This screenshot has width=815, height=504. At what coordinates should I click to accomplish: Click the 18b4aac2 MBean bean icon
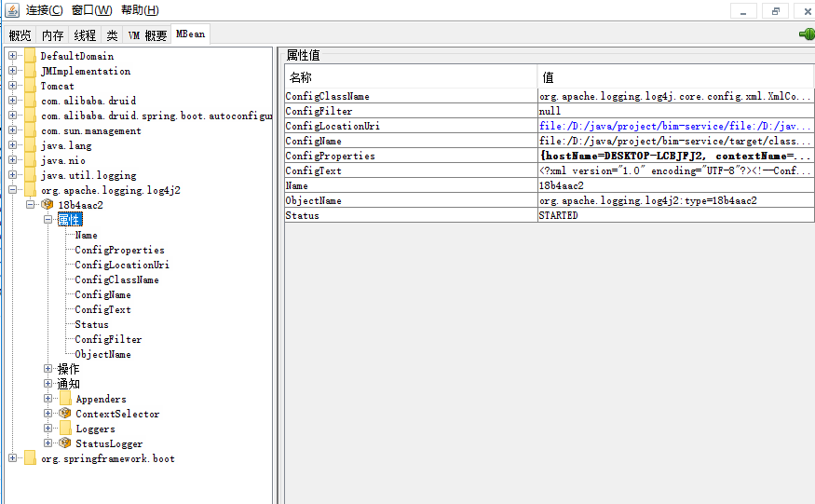pos(48,204)
